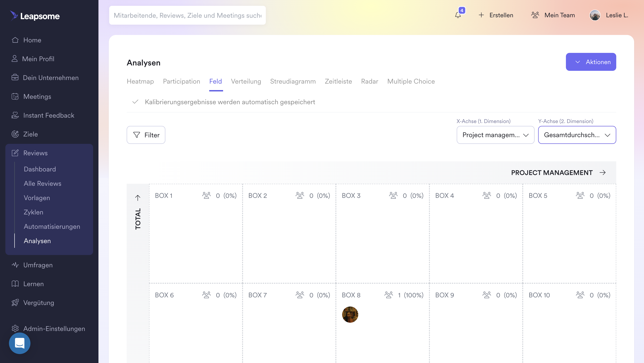Switch to the Zeitleiste tab
Viewport: 644px width, 363px height.
tap(338, 81)
